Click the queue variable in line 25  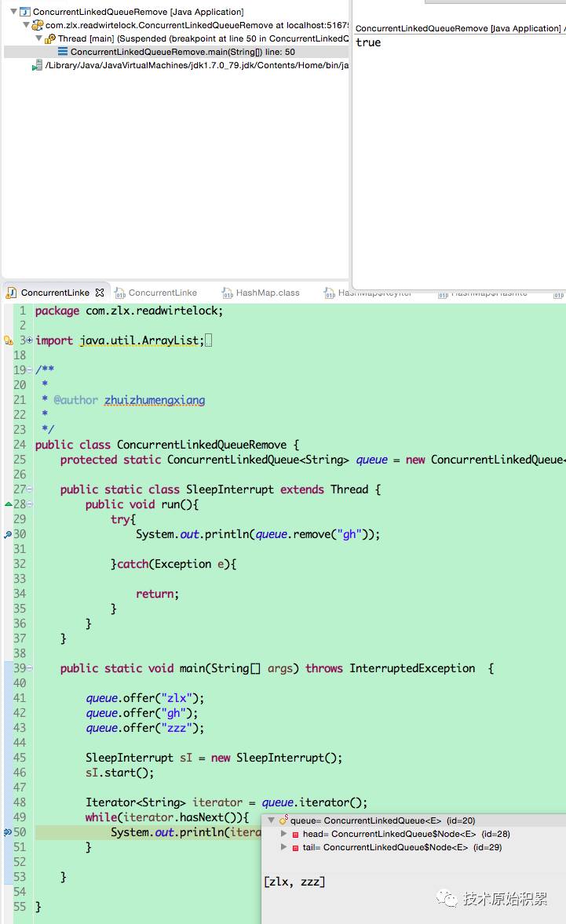[372, 460]
